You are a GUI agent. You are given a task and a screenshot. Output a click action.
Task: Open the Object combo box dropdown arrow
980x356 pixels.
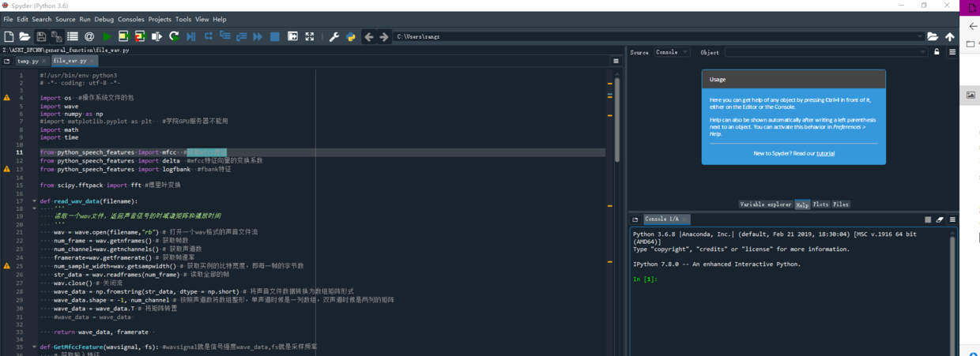[x=922, y=52]
